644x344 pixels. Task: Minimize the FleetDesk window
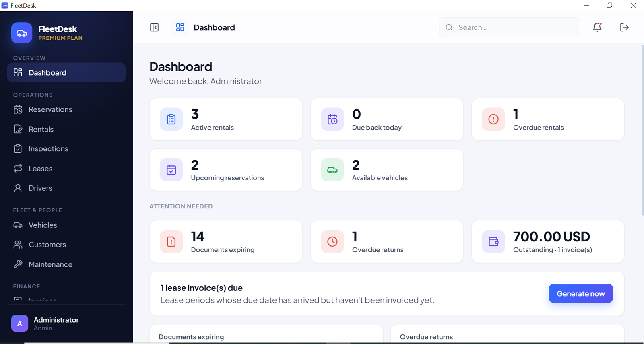(586, 5)
